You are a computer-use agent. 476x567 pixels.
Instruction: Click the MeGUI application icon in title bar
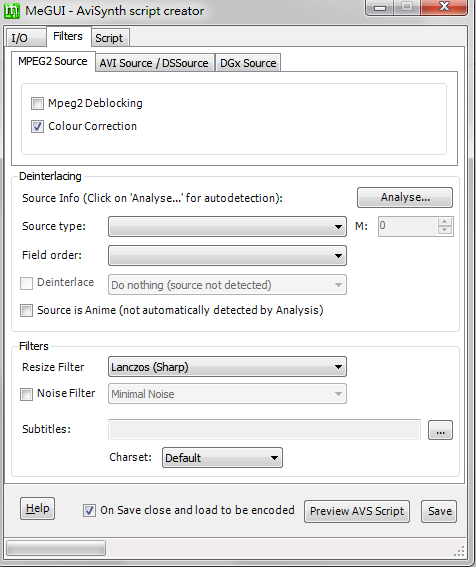click(x=12, y=11)
